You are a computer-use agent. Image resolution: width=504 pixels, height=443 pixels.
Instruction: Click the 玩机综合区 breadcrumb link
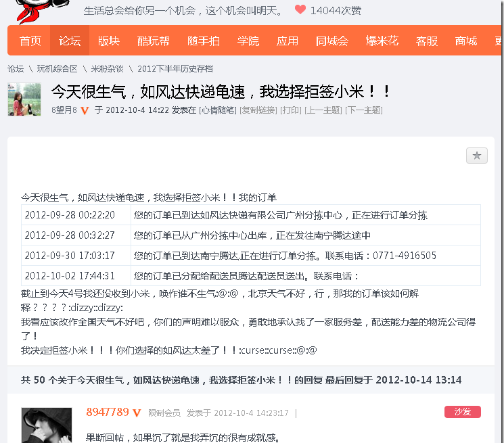(x=57, y=69)
